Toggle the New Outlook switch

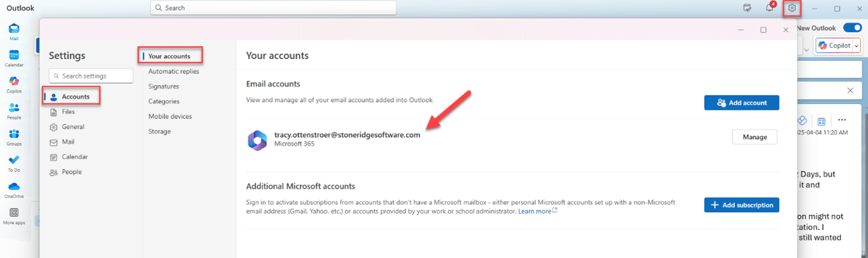[852, 28]
